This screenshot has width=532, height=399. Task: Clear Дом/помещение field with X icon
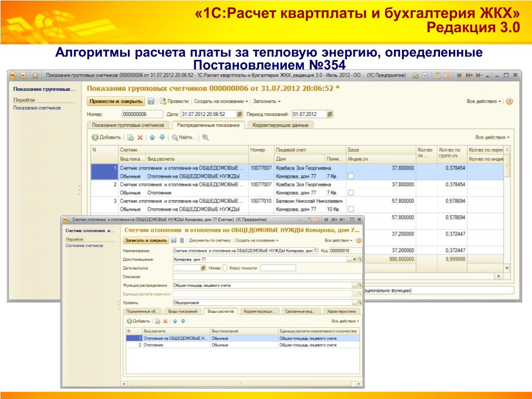[x=354, y=259]
